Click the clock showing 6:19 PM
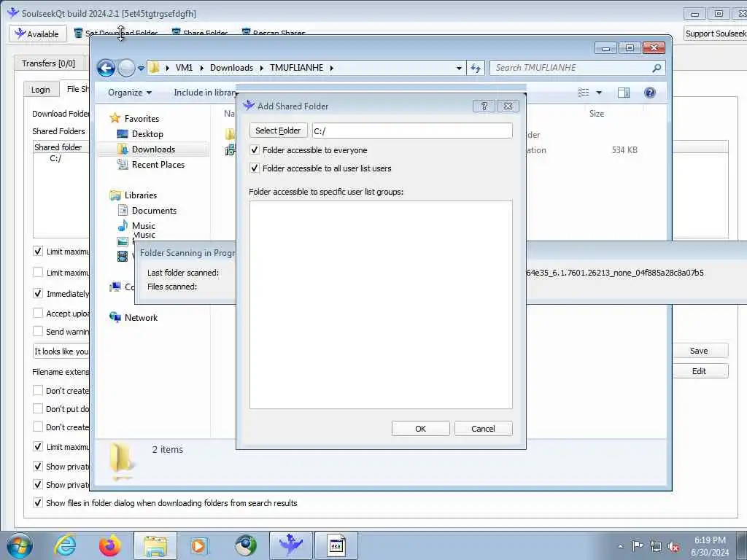 click(710, 540)
